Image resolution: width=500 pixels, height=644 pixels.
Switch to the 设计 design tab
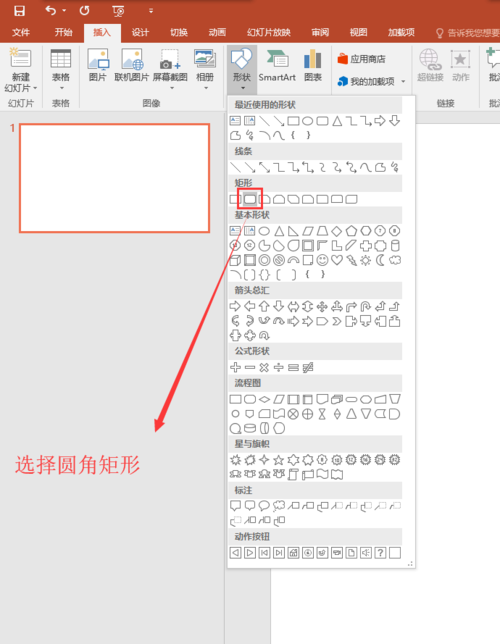[140, 32]
